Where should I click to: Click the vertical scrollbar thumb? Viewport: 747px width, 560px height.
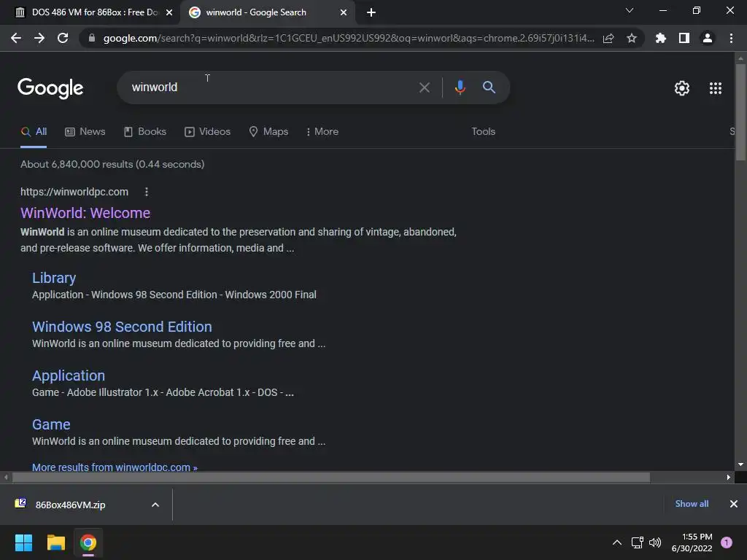tap(740, 112)
